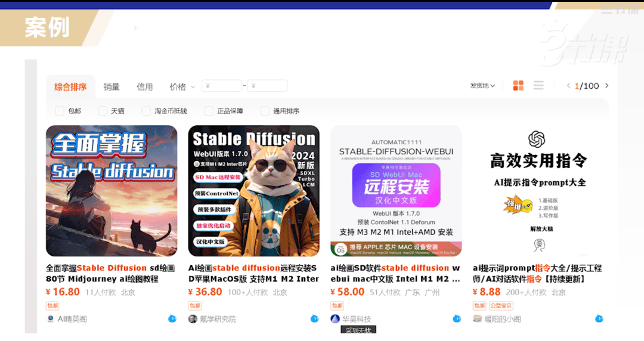Go to next results page arrow
Viewport: 644px width, 341px height.
[x=607, y=86]
